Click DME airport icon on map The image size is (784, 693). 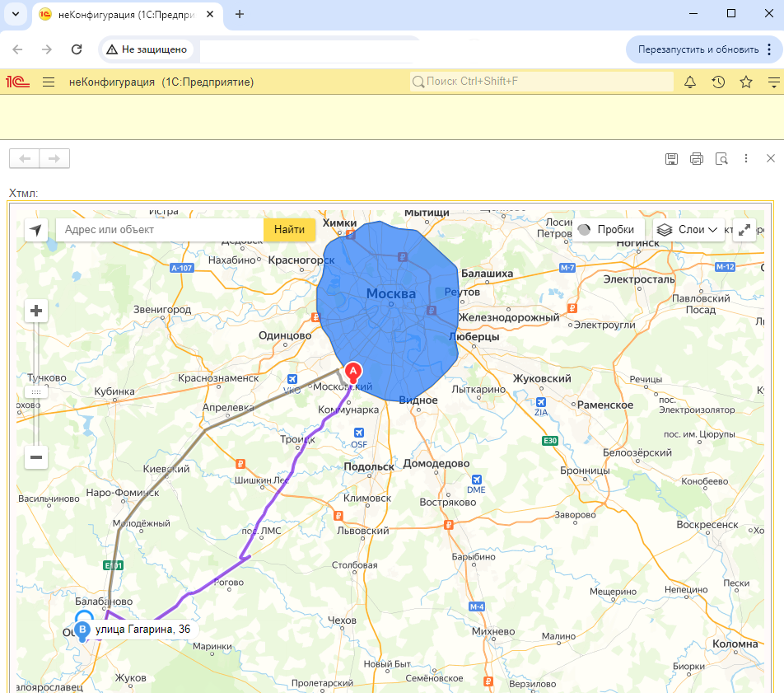[x=477, y=480]
